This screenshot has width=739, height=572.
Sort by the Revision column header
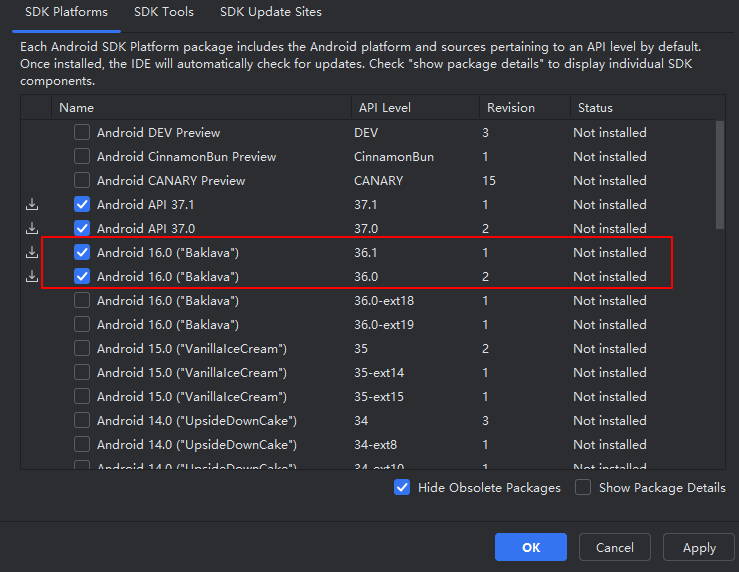click(x=525, y=108)
